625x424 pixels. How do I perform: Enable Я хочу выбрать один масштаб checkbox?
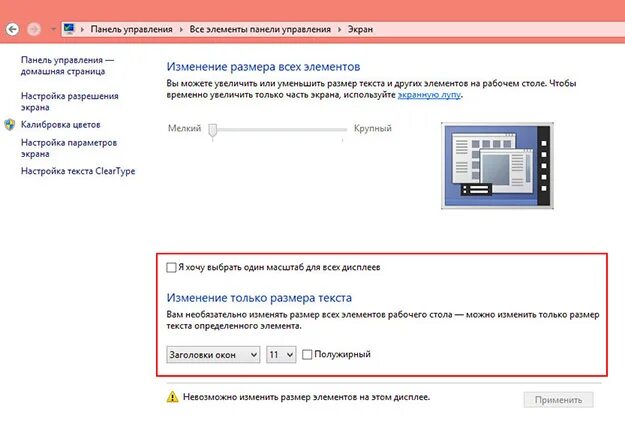coord(171,267)
